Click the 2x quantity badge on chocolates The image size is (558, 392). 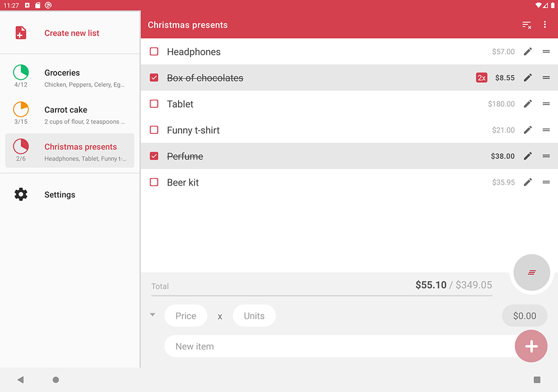coord(481,78)
